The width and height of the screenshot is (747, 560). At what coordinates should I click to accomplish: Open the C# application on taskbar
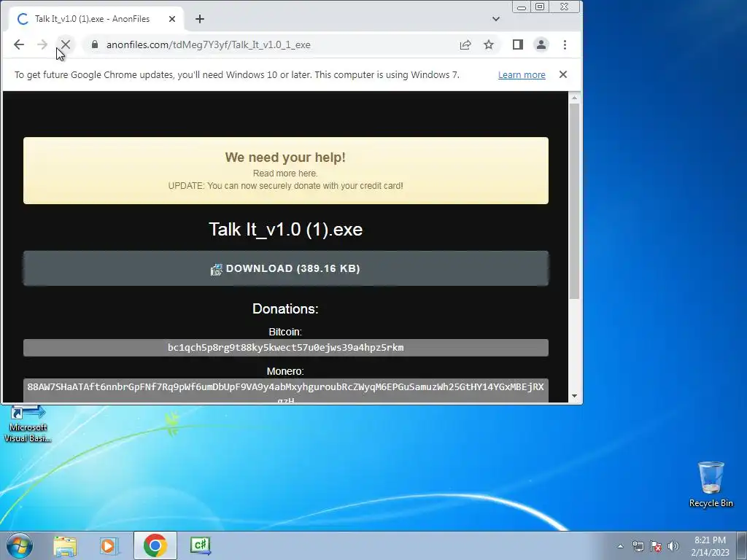click(x=200, y=545)
